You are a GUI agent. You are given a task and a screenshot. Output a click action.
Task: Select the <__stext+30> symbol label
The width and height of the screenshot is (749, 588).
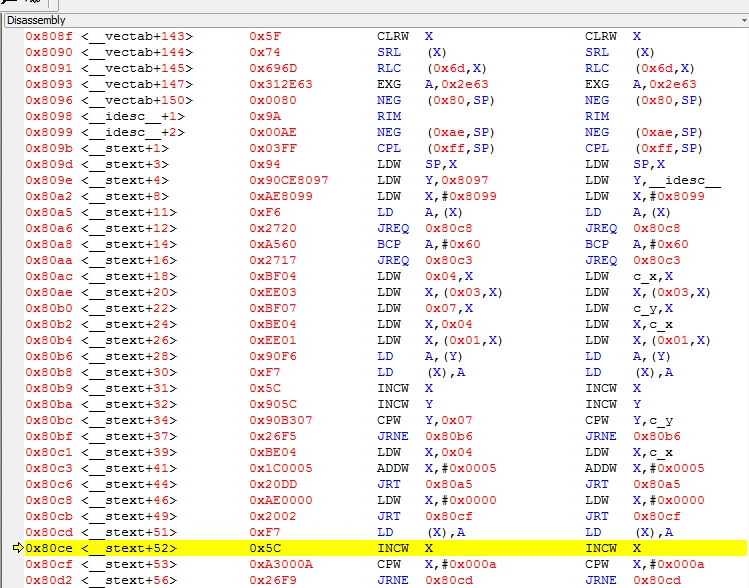(x=129, y=372)
